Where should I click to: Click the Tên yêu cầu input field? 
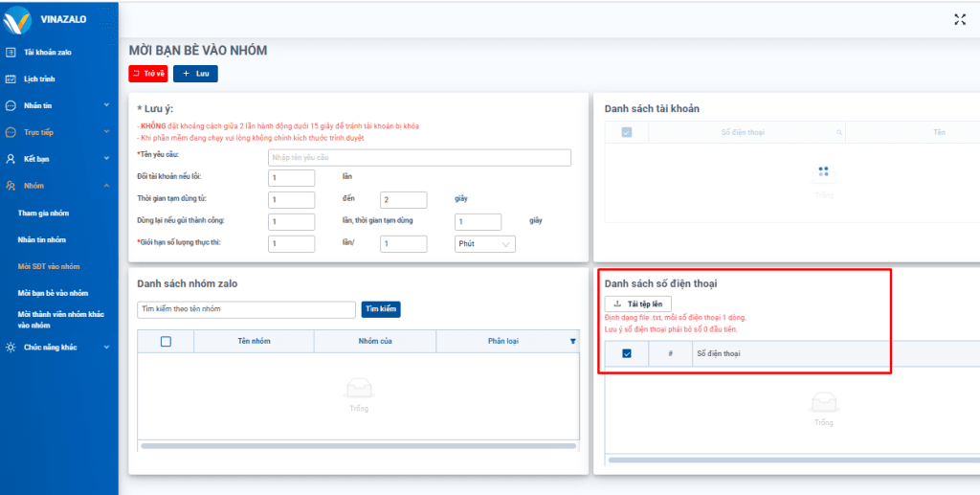pyautogui.click(x=419, y=158)
